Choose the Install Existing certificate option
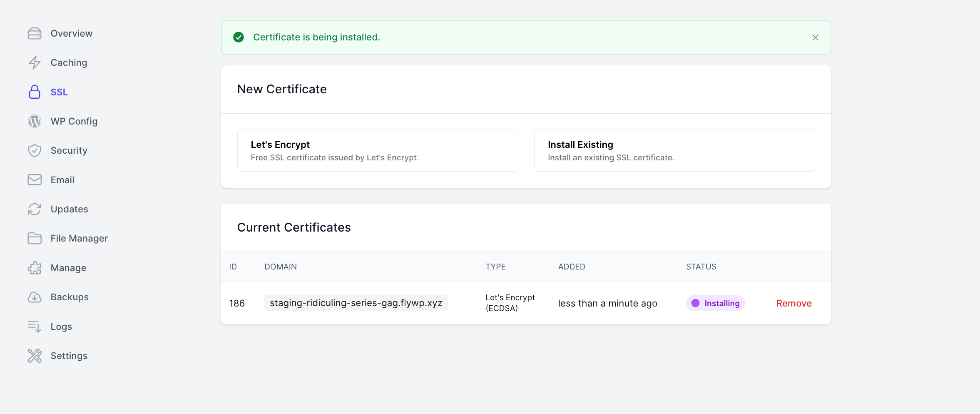 tap(674, 150)
